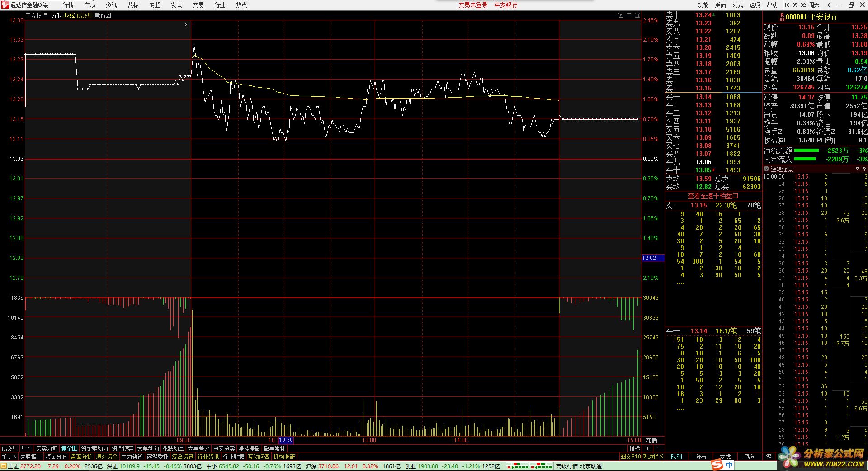Viewport: 868px width, 471px height.
Task: Open the 机构调研 tab
Action: pos(284,457)
